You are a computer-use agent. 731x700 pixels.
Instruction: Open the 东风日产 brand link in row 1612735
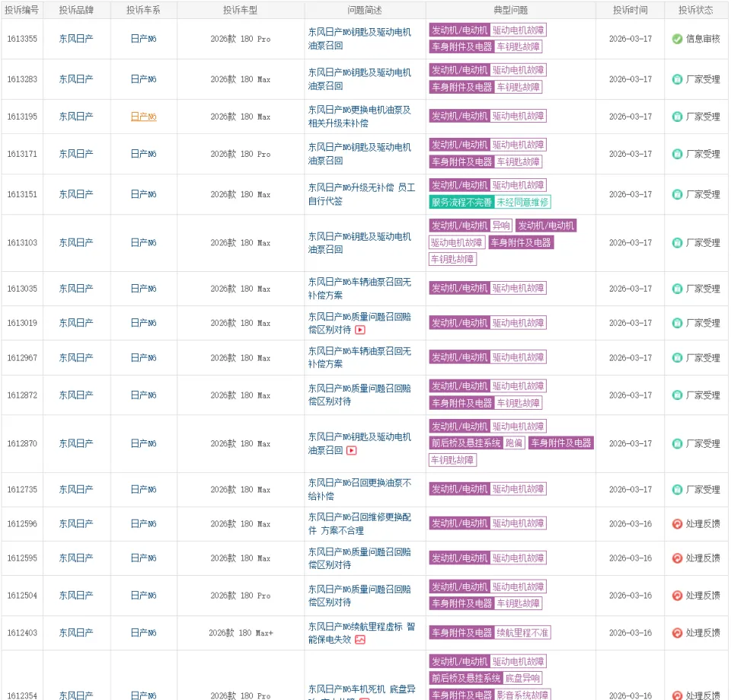[76, 490]
